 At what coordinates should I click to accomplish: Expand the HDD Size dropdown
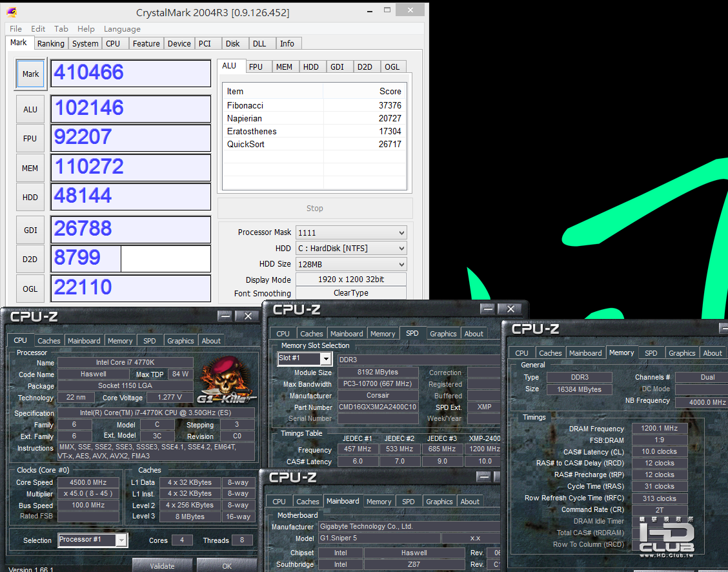click(351, 264)
